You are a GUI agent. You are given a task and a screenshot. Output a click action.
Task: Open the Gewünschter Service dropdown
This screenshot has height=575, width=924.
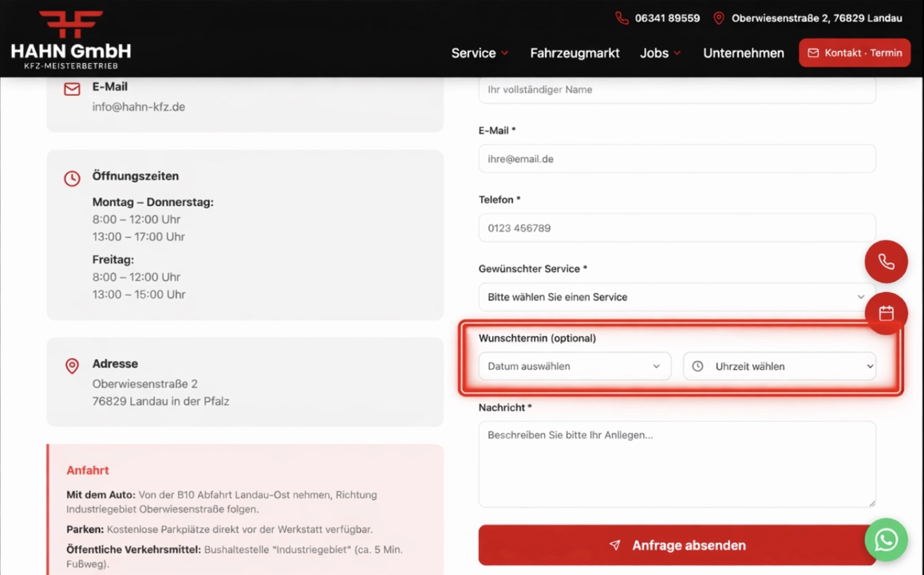pyautogui.click(x=677, y=296)
